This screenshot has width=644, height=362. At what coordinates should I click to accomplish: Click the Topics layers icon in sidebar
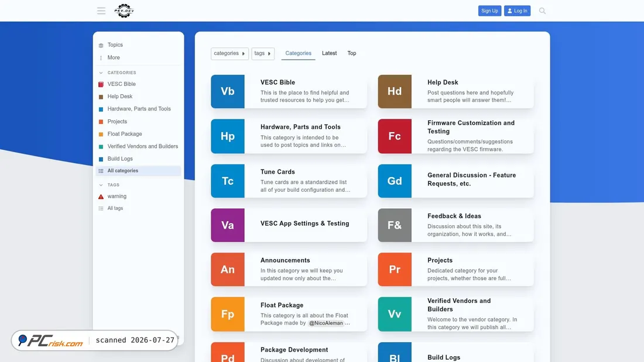pos(101,45)
